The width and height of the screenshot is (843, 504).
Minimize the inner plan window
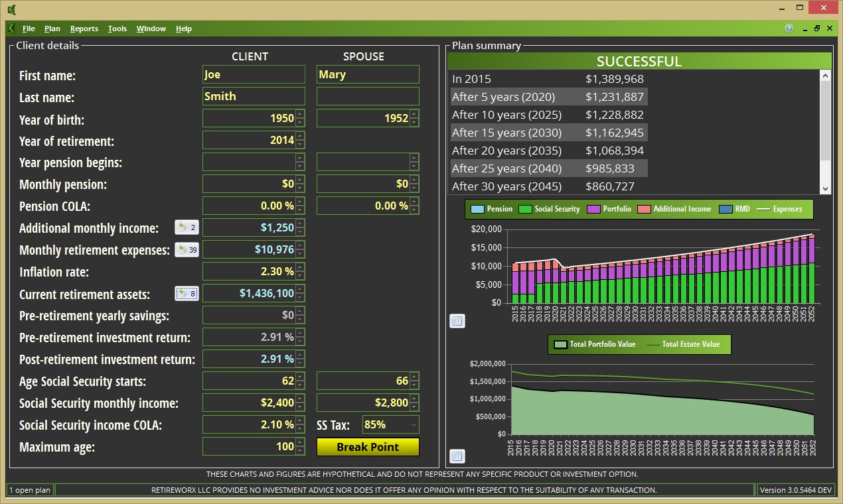pyautogui.click(x=805, y=29)
